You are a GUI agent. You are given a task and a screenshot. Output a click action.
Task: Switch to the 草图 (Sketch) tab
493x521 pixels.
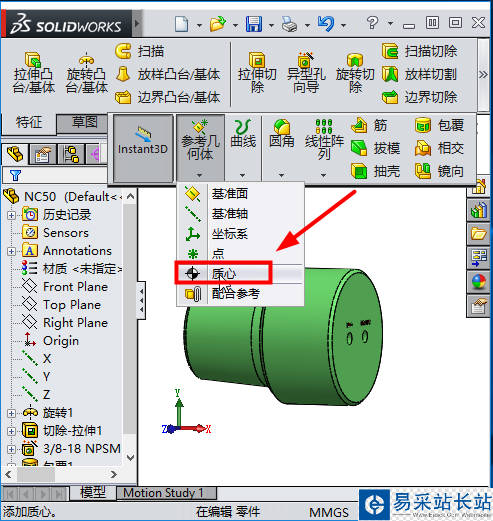[84, 123]
